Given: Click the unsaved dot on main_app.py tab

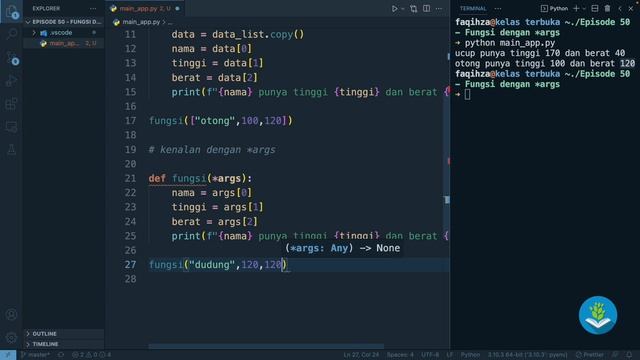Looking at the screenshot, I should pyautogui.click(x=178, y=9).
